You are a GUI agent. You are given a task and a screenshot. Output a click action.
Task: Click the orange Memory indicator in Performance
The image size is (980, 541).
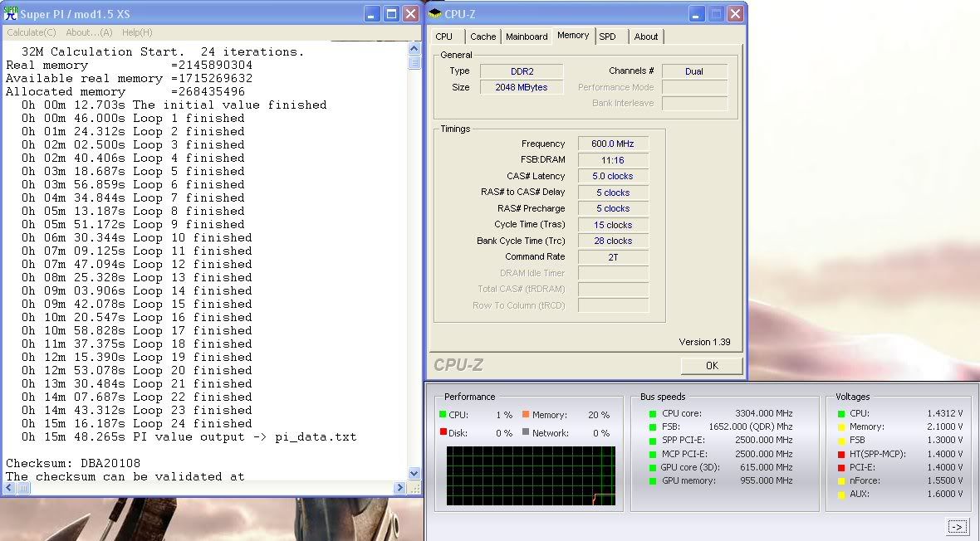tap(526, 414)
